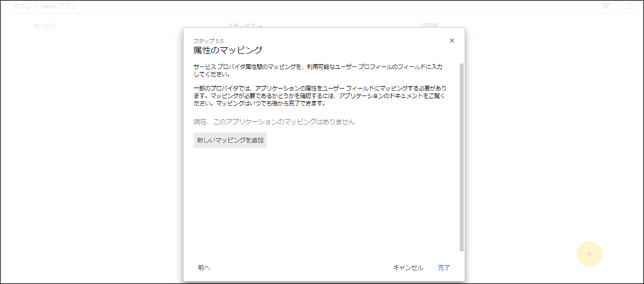The height and width of the screenshot is (284, 644).
Task: Open the three-dot more options menu
Action: point(630,6)
